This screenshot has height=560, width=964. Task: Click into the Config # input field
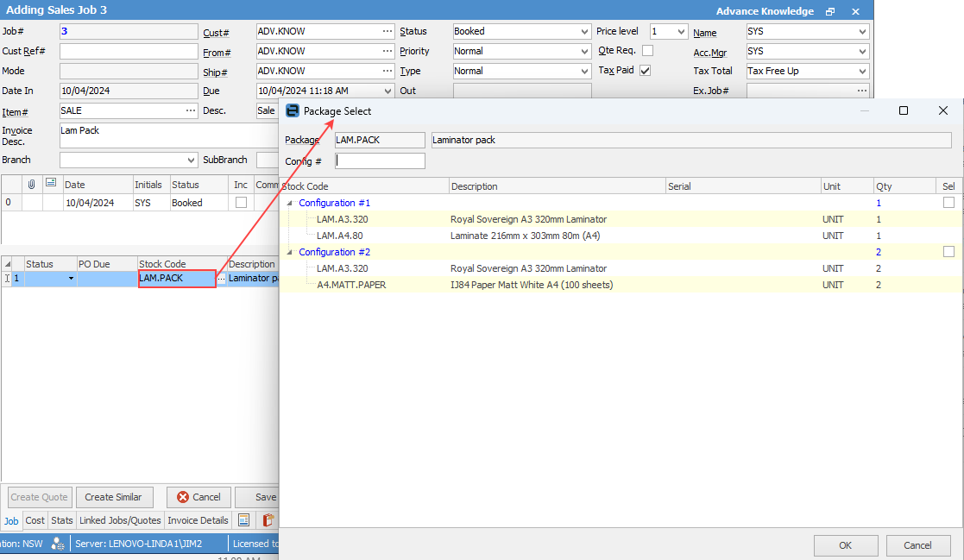381,160
